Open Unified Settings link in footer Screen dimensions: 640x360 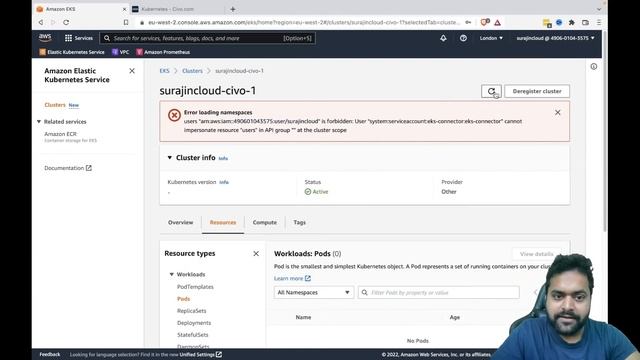(201, 354)
